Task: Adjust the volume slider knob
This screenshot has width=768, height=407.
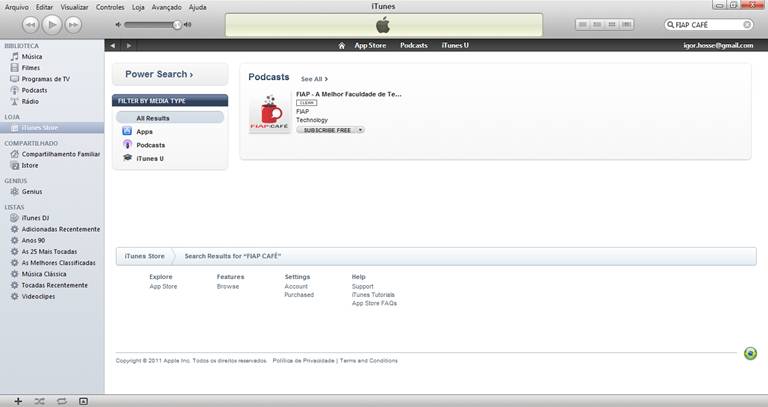Action: coord(177,24)
